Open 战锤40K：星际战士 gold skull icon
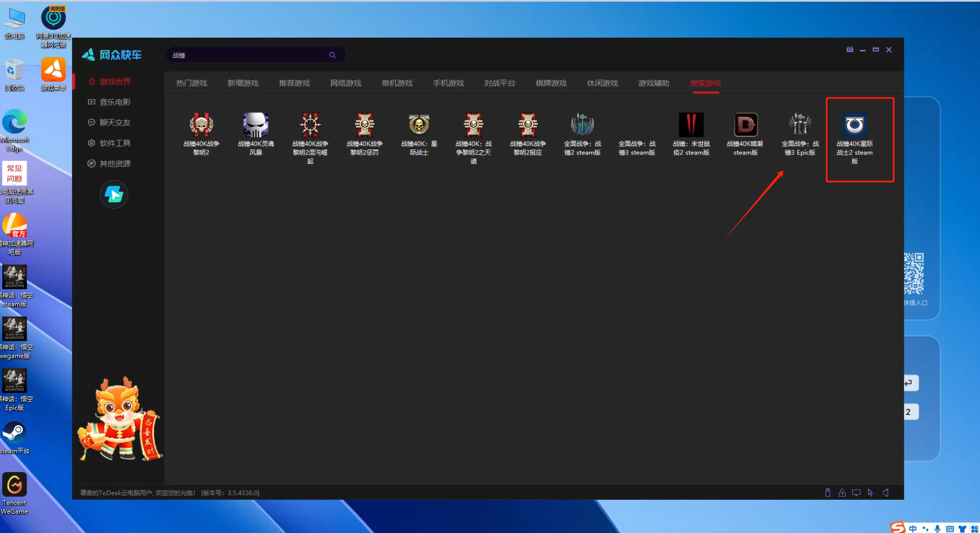The image size is (980, 533). (419, 126)
